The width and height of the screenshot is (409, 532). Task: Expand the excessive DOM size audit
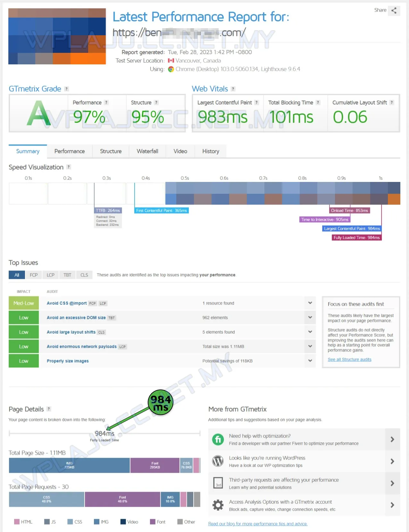pos(310,317)
